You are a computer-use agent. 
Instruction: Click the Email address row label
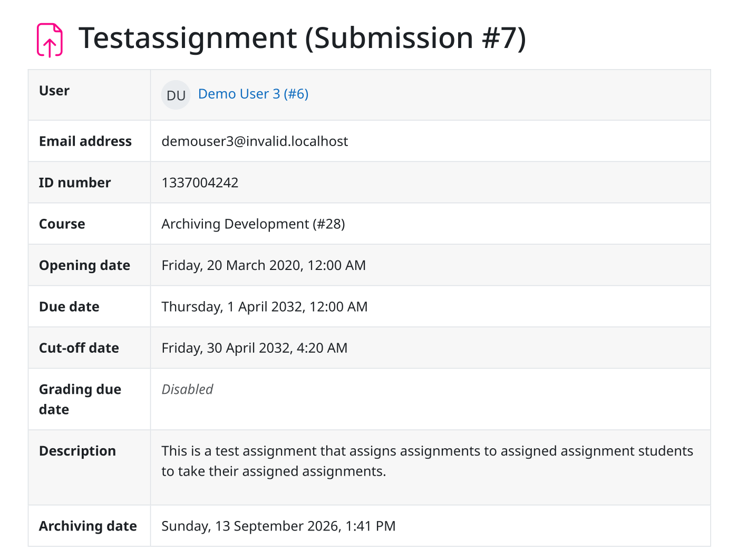pos(85,141)
